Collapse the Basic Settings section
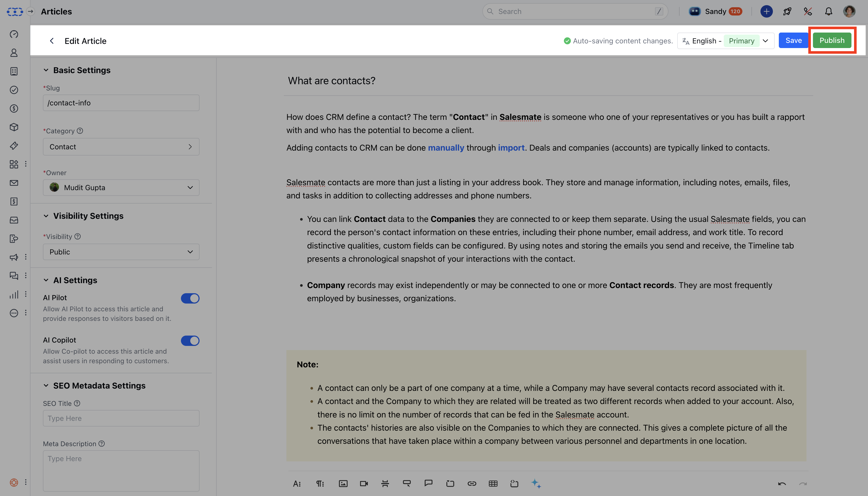This screenshot has width=868, height=496. (46, 70)
